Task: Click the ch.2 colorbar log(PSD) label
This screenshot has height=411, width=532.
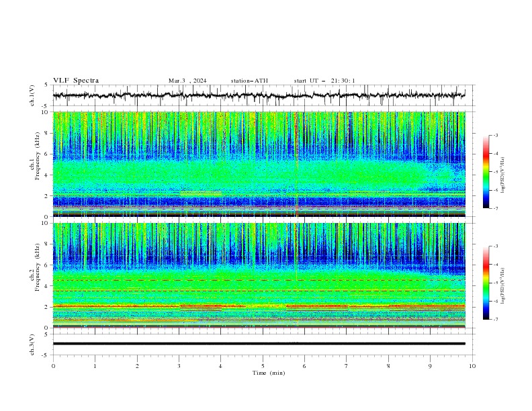Action: pos(503,285)
